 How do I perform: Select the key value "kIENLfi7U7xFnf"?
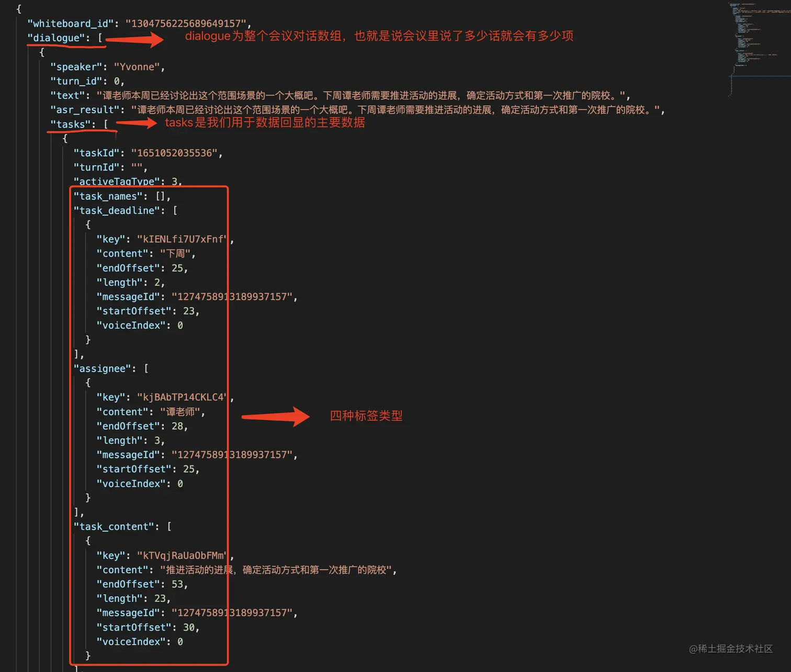(183, 239)
